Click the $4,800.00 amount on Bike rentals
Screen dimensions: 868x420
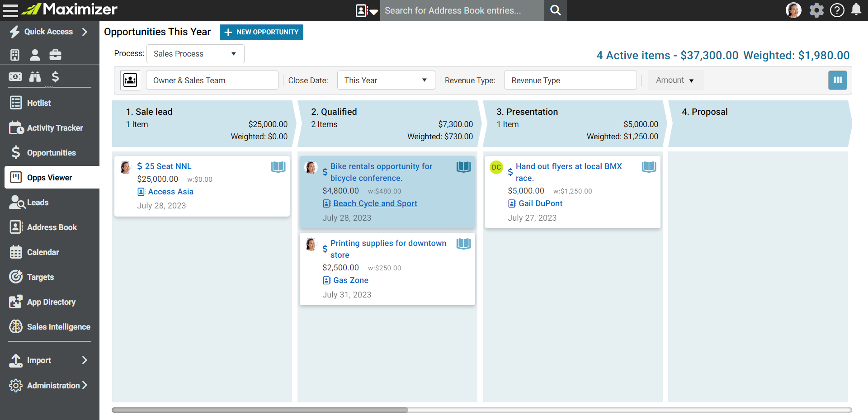pyautogui.click(x=340, y=191)
